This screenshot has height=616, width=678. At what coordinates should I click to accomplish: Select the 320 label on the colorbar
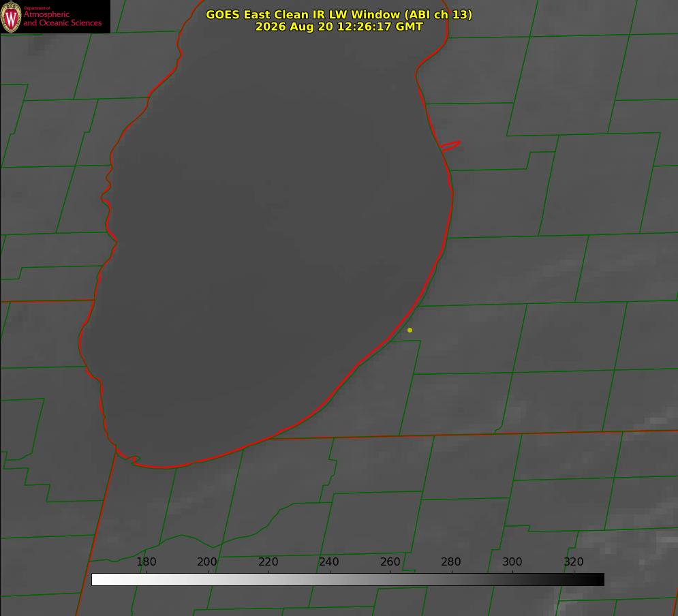(x=574, y=561)
